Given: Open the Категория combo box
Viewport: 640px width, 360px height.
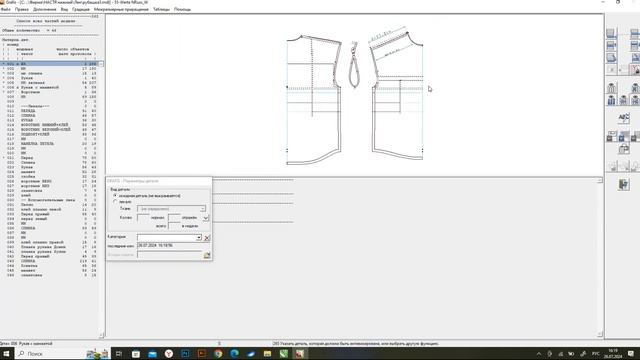Looking at the screenshot, I should pos(169,237).
